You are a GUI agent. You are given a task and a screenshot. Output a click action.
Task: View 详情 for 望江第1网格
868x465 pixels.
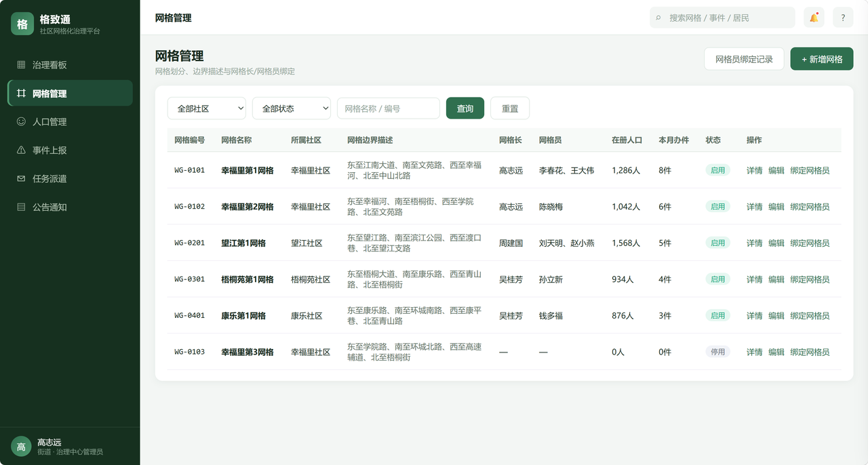coord(755,243)
